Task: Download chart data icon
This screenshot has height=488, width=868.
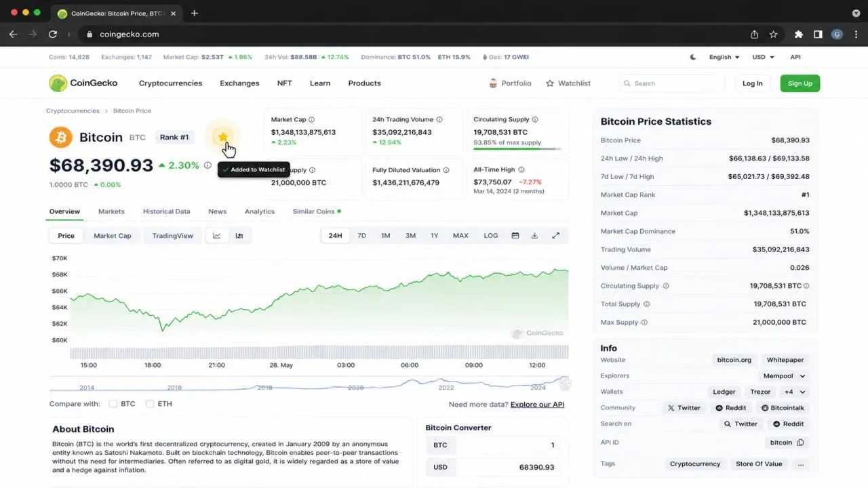Action: pyautogui.click(x=534, y=236)
